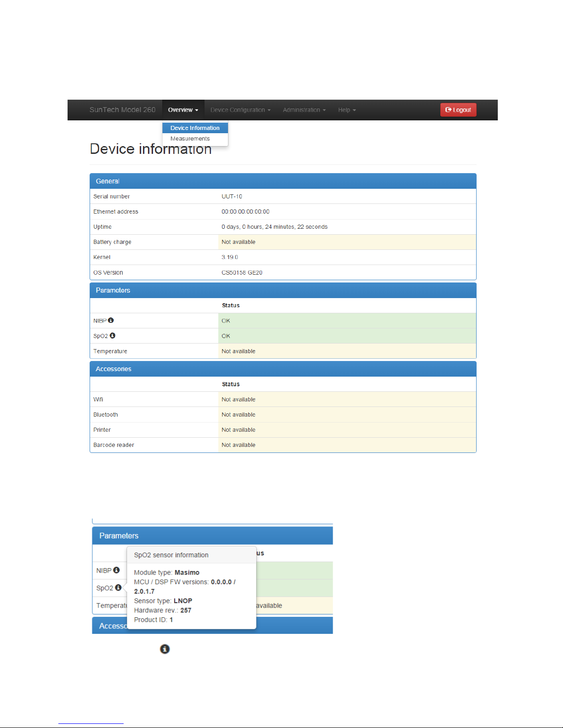Click the lower Parameters header in the popover screenshot

(212, 536)
